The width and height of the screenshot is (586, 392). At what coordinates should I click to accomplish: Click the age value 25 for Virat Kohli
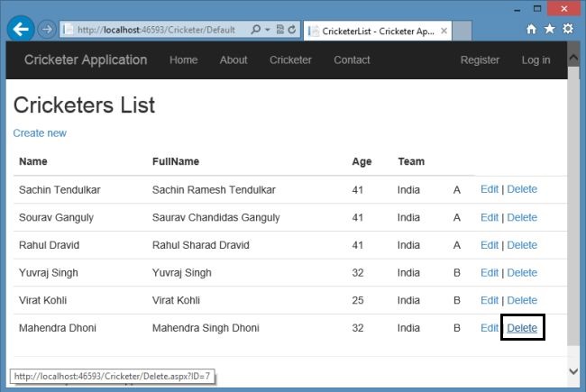click(358, 300)
